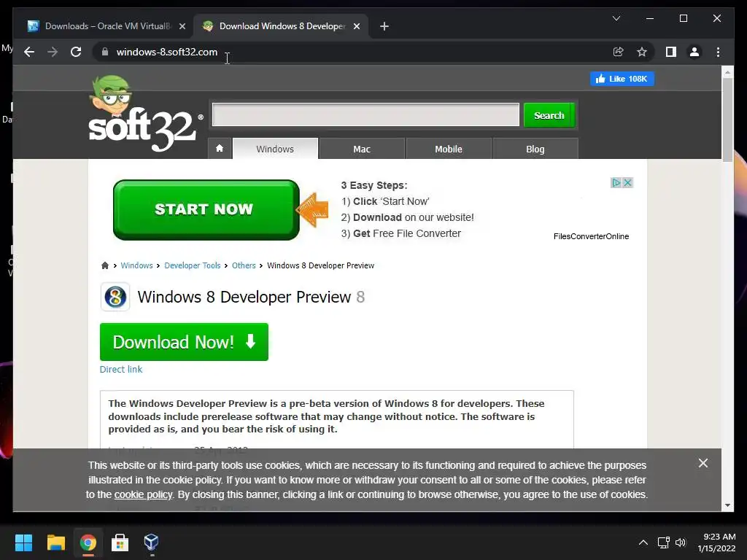
Task: Open Chrome three-dot menu
Action: pyautogui.click(x=718, y=52)
